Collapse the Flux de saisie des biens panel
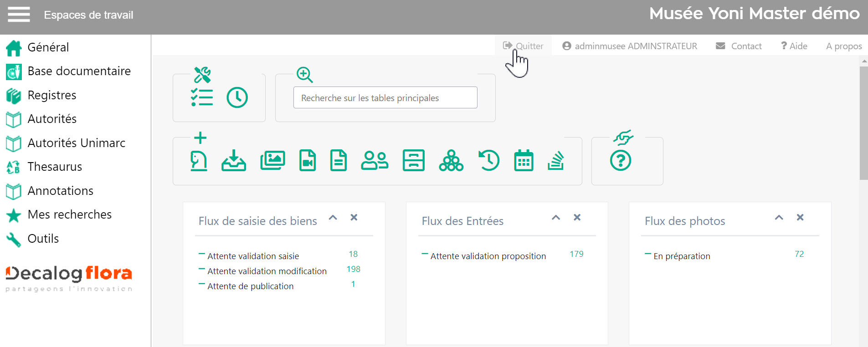The height and width of the screenshot is (347, 868). click(x=333, y=218)
